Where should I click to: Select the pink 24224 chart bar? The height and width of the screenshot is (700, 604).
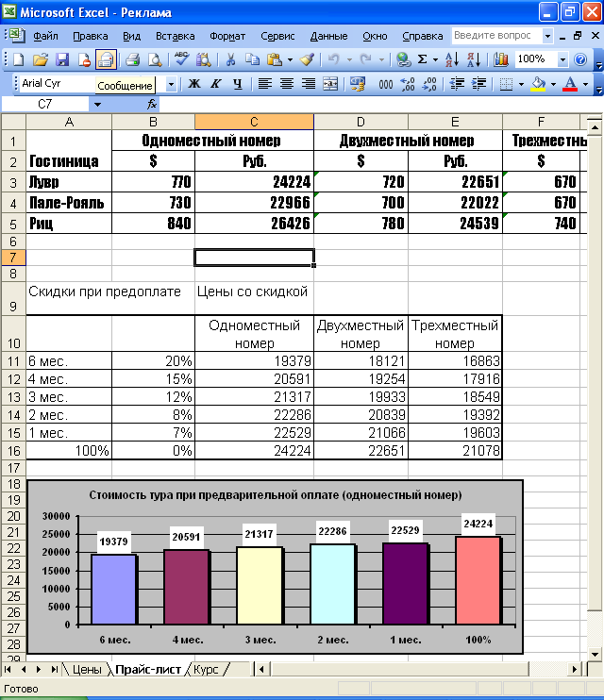point(478,580)
